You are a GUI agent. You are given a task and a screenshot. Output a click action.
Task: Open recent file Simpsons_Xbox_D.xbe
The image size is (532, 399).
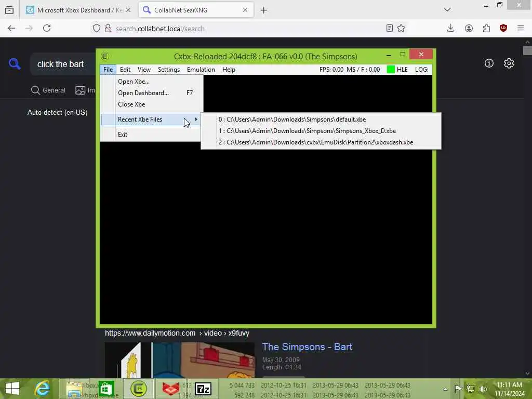[321, 131]
